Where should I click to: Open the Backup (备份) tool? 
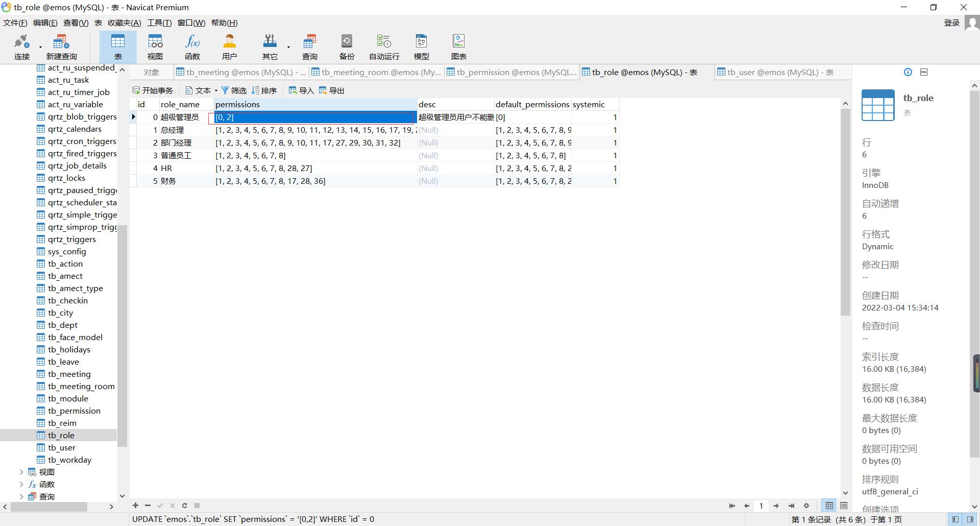[x=347, y=47]
